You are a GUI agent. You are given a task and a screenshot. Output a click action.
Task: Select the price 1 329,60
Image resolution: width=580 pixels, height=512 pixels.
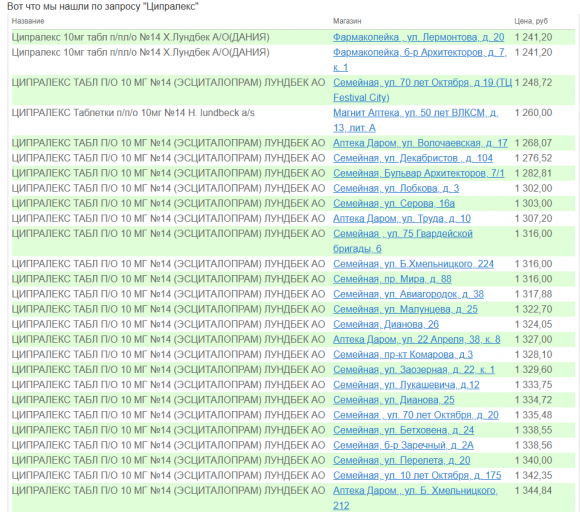[533, 370]
